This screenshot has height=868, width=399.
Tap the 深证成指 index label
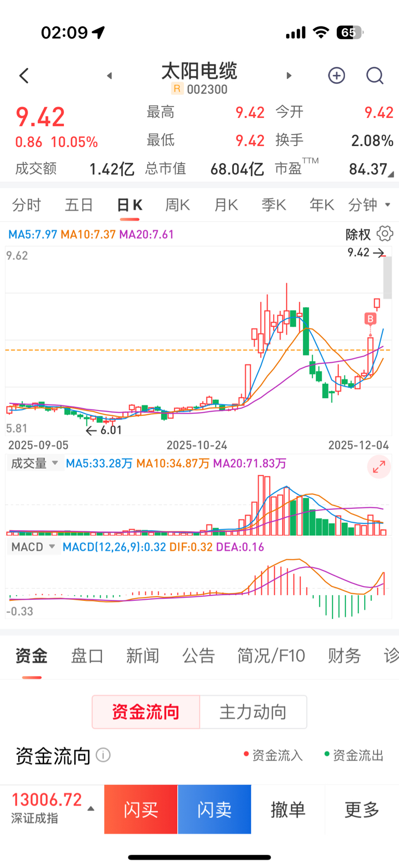tap(34, 818)
